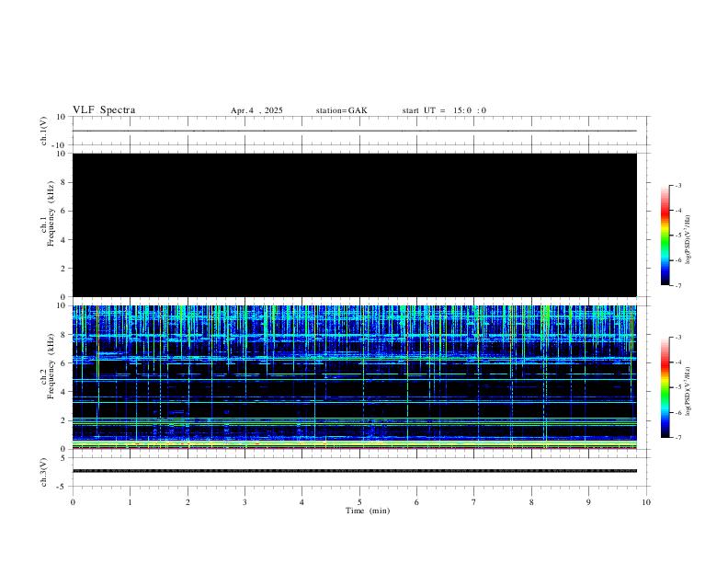
Task: Click the "5" tick on ch.3(V) axis
Action: pyautogui.click(x=64, y=457)
